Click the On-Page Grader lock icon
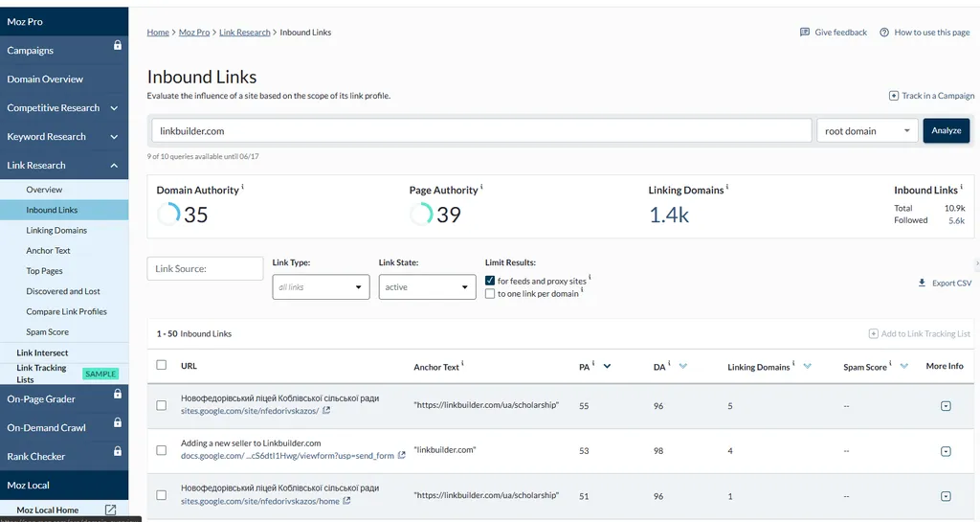This screenshot has height=522, width=980. coord(118,394)
